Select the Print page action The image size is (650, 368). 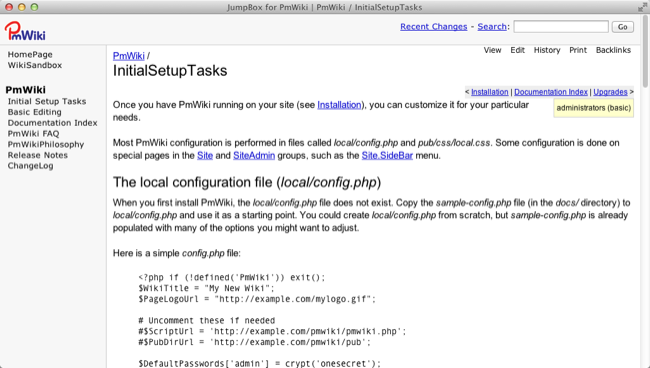578,50
